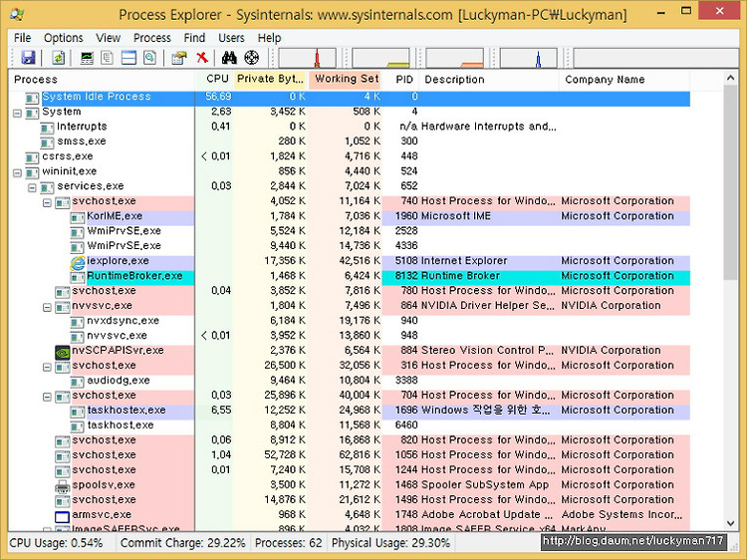Click the commit history mini graph

pos(381,58)
